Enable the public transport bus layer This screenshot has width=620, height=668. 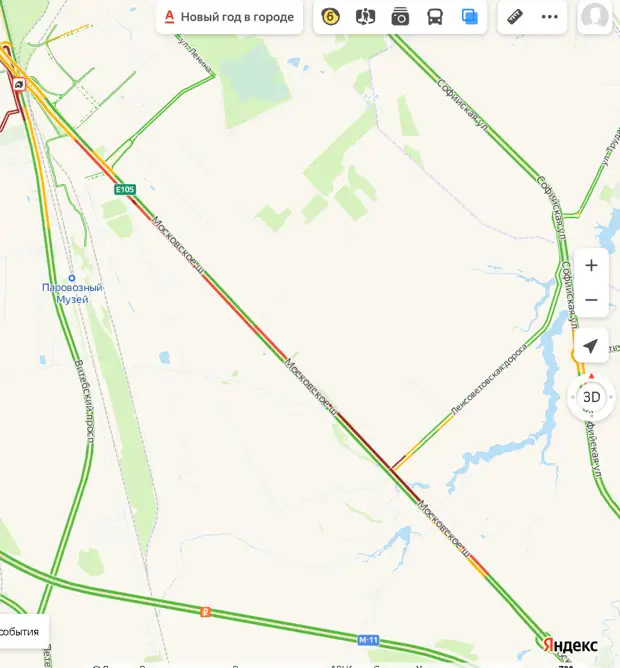pyautogui.click(x=435, y=17)
